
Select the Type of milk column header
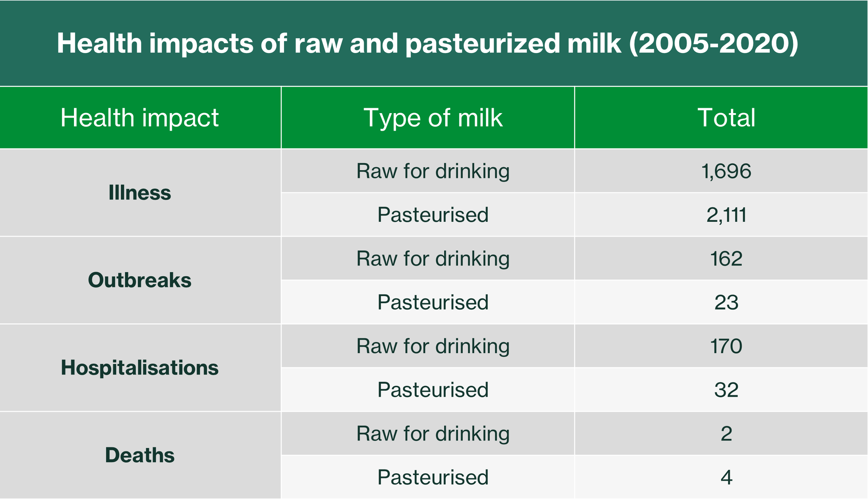coord(428,118)
